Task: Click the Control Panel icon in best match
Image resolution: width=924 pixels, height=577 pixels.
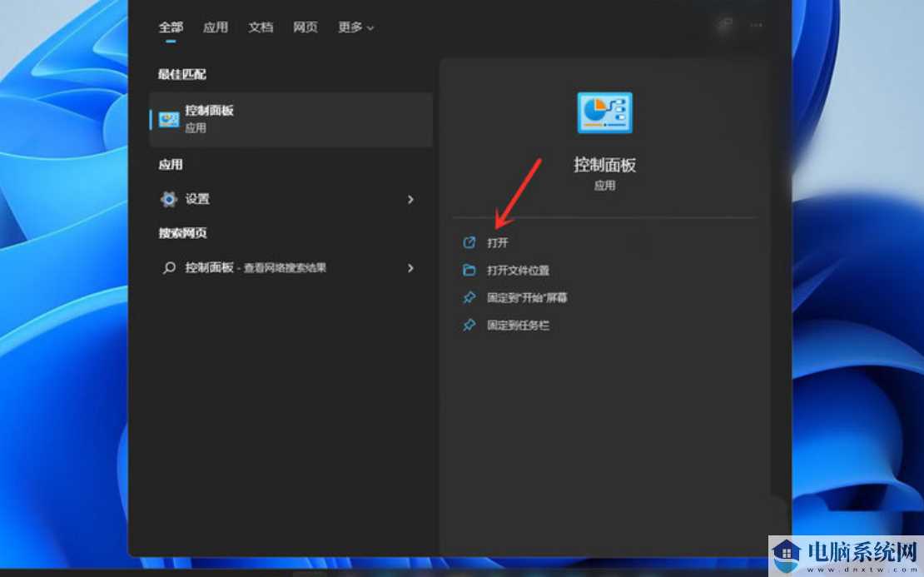Action: click(169, 119)
